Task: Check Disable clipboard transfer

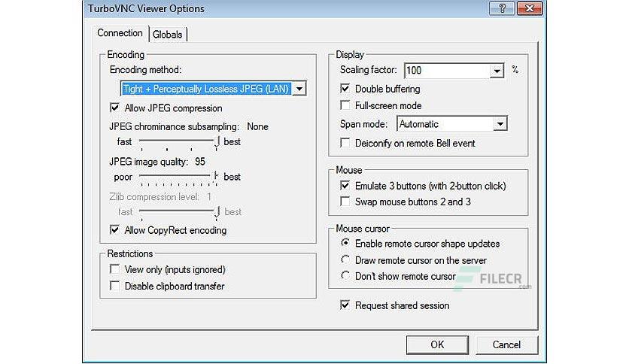Action: pos(114,286)
